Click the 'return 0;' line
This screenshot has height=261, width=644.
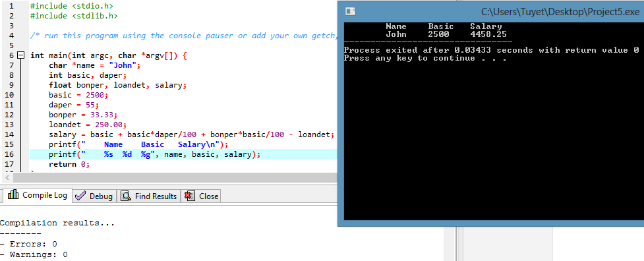69,164
